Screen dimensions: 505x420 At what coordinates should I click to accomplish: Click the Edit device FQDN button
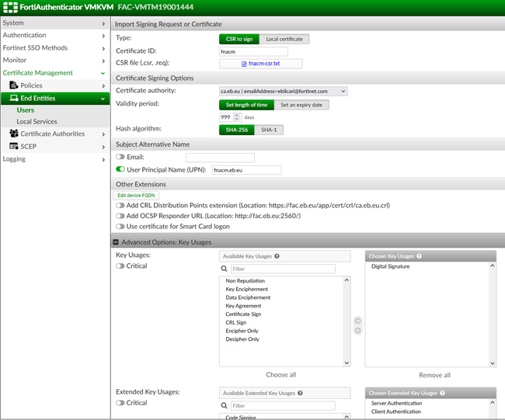tap(136, 196)
